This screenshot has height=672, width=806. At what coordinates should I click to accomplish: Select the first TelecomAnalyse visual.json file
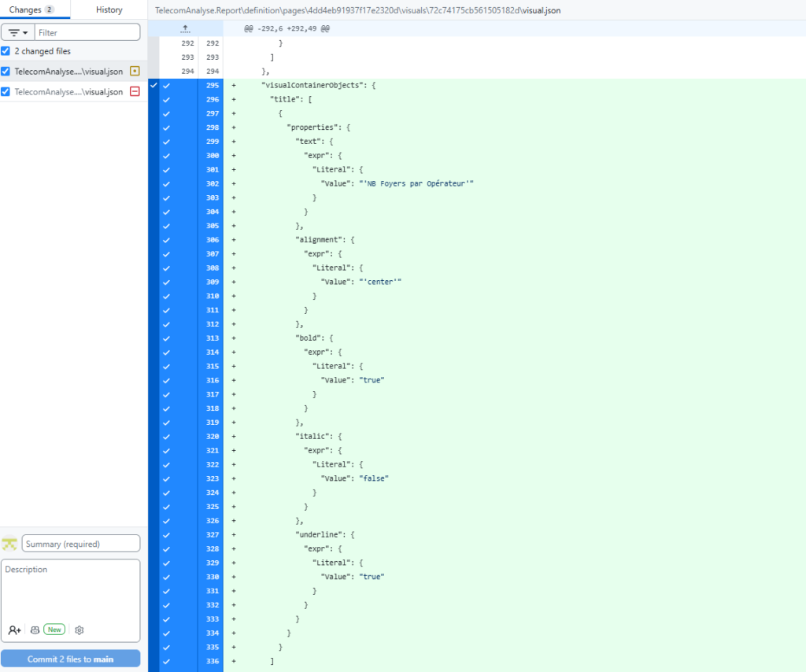pyautogui.click(x=68, y=72)
